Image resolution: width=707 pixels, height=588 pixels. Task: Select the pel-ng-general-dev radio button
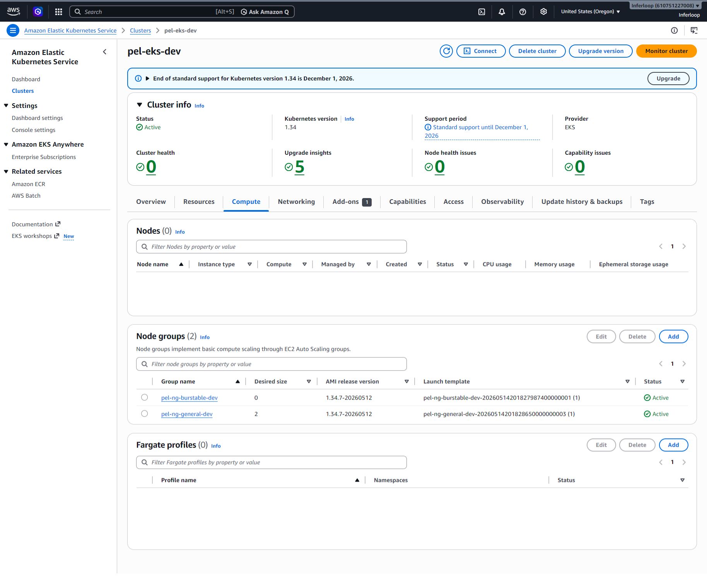tap(145, 414)
